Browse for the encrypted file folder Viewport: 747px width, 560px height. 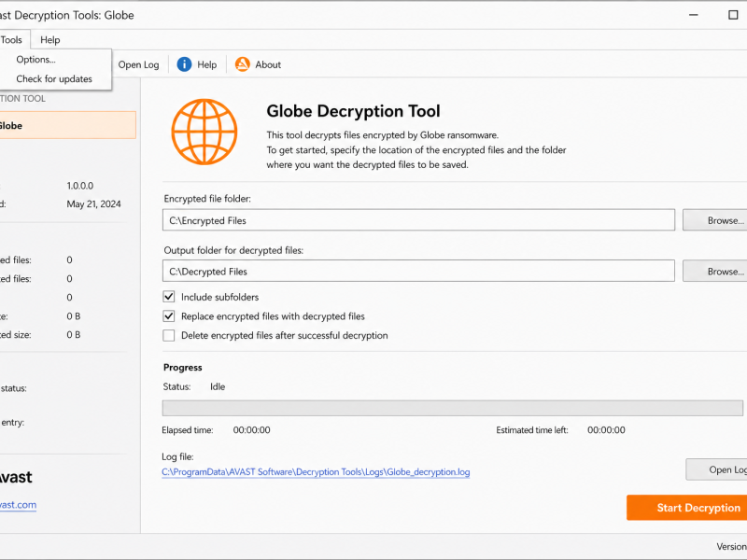pos(715,220)
